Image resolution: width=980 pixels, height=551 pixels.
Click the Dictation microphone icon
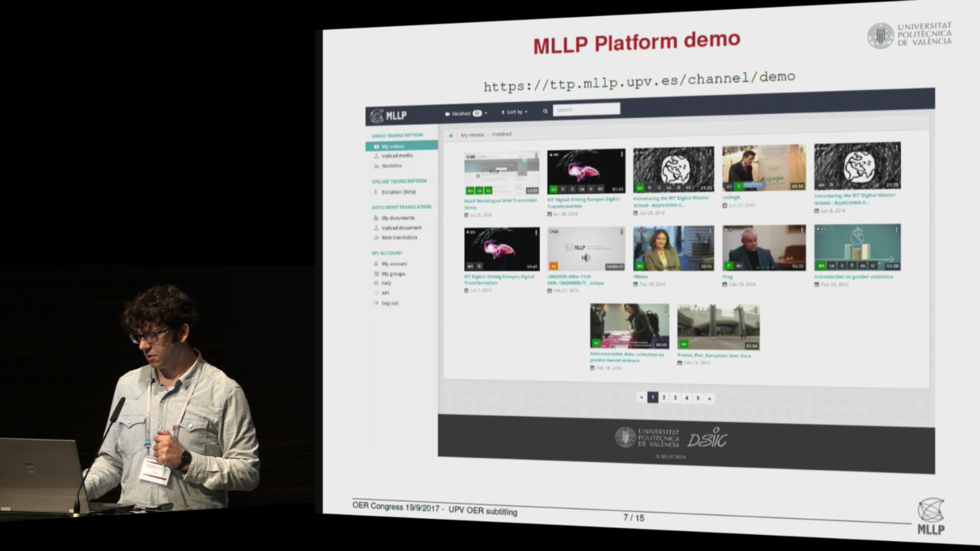(x=376, y=192)
